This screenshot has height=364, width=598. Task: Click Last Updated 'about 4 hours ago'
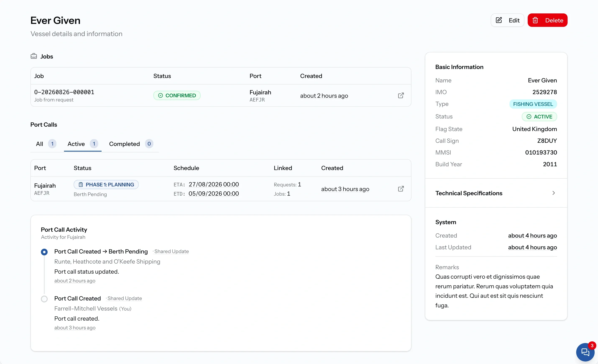pyautogui.click(x=533, y=247)
